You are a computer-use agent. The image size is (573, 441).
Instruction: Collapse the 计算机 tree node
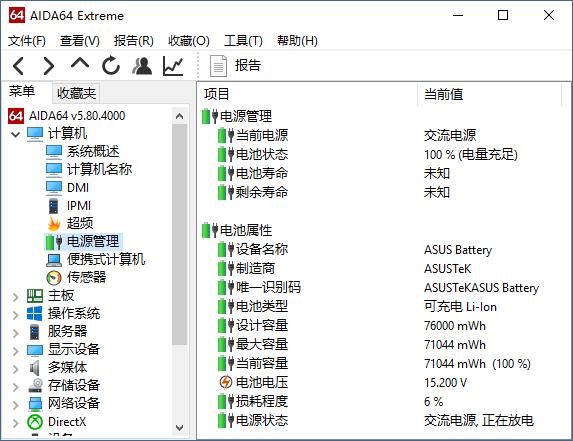[15, 134]
